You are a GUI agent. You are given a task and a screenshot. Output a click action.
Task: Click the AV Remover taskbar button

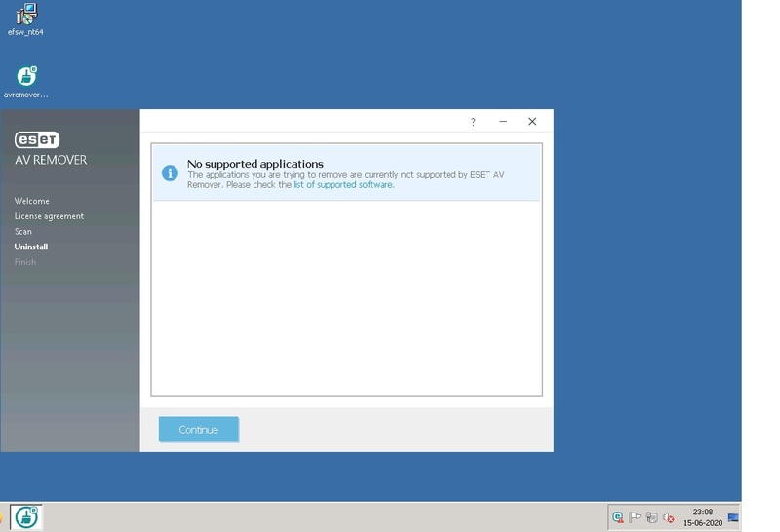[26, 517]
